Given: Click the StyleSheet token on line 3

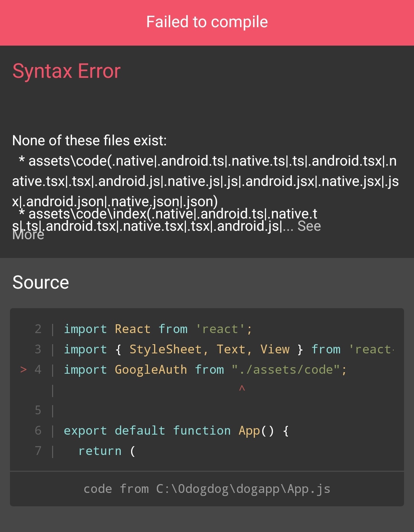Looking at the screenshot, I should (166, 349).
